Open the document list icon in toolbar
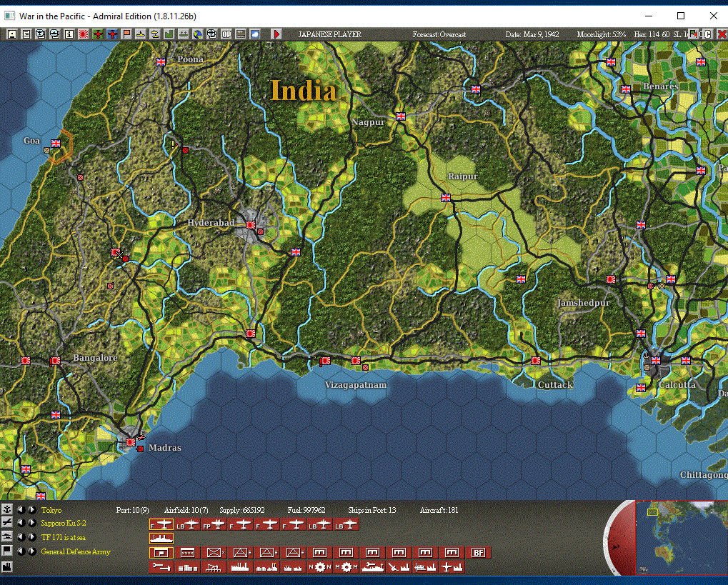 click(26, 34)
